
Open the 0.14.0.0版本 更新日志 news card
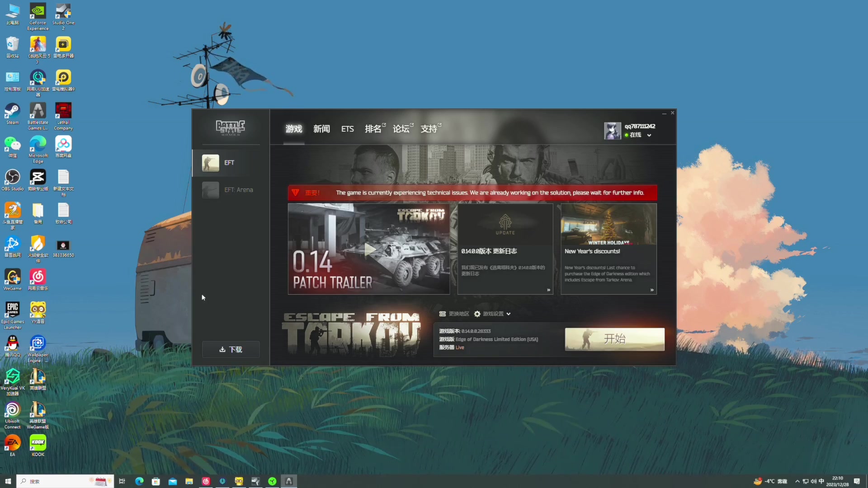(505, 249)
